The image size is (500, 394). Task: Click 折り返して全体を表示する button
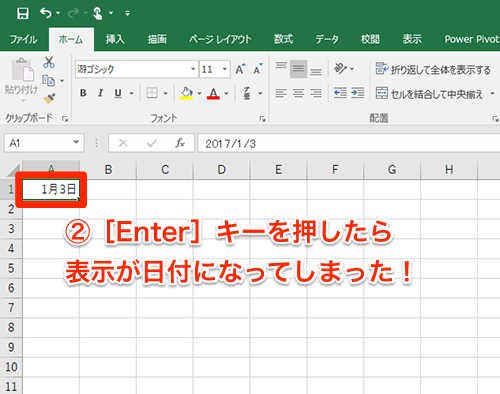[433, 69]
